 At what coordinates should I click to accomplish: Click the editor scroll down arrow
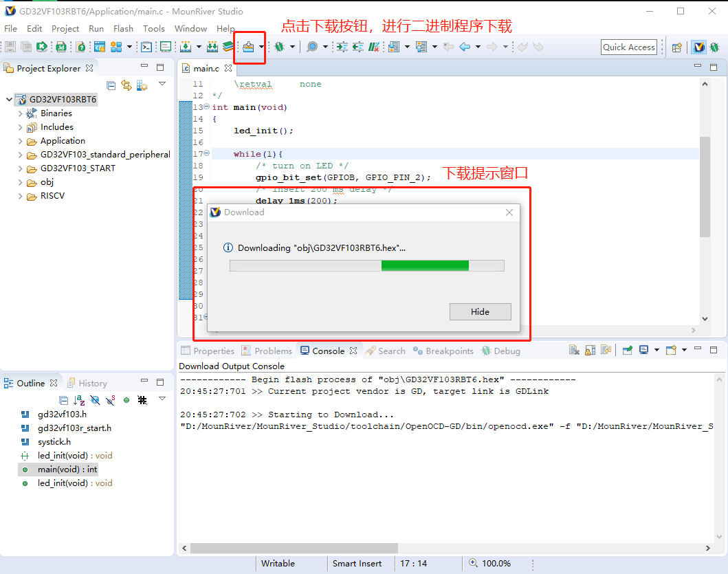tap(705, 318)
